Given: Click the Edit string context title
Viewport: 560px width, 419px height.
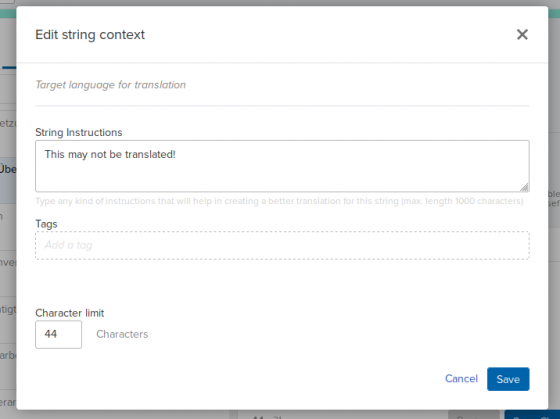Looking at the screenshot, I should tap(90, 35).
